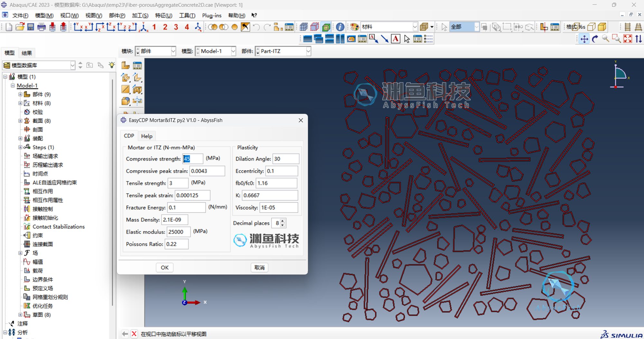
Task: Select the Pan view tool
Action: click(x=584, y=39)
